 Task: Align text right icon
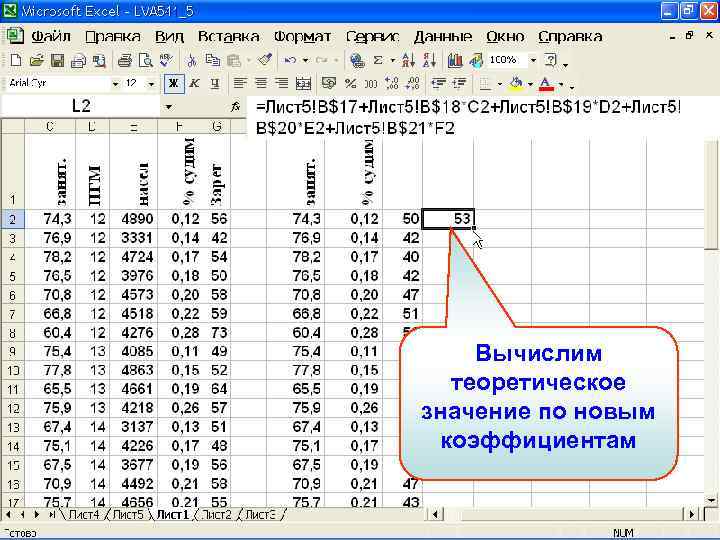tap(281, 83)
